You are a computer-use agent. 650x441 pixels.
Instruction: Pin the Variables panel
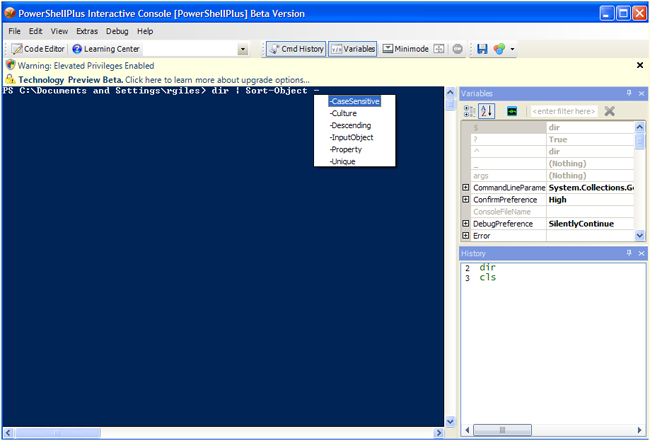(x=629, y=93)
